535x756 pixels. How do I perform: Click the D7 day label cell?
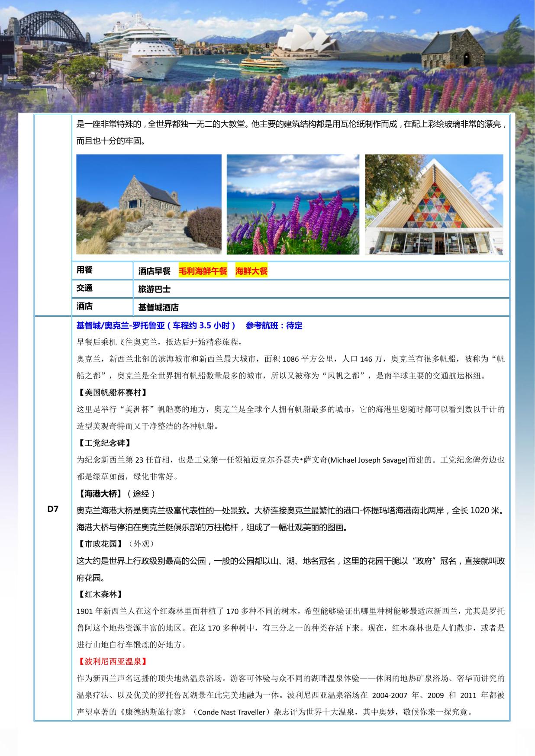pos(53,509)
